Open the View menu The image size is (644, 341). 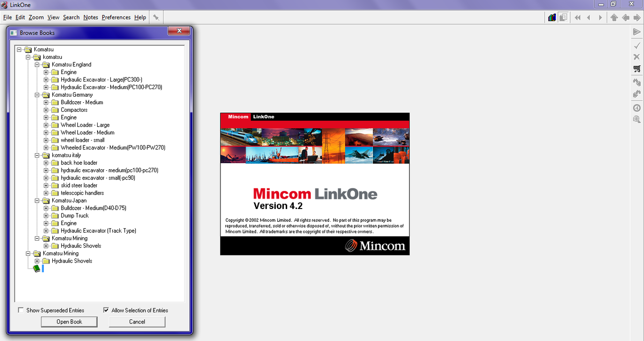pyautogui.click(x=53, y=17)
